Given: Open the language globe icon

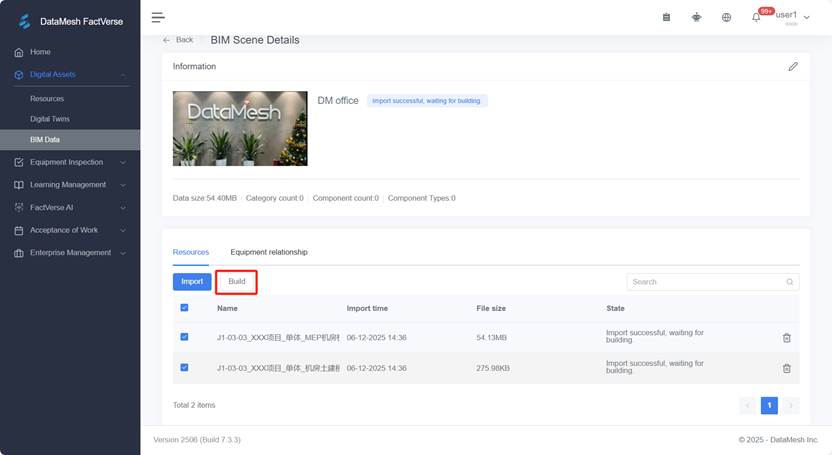Looking at the screenshot, I should tap(726, 17).
